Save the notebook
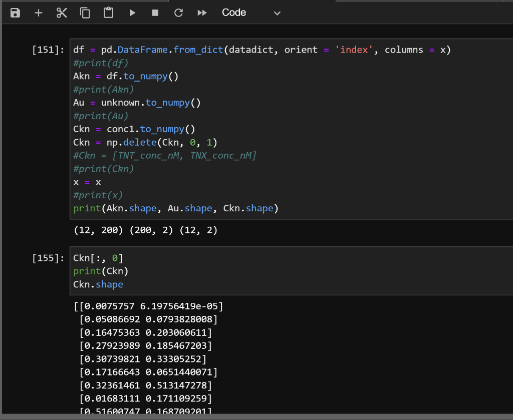The width and height of the screenshot is (513, 420). [15, 13]
